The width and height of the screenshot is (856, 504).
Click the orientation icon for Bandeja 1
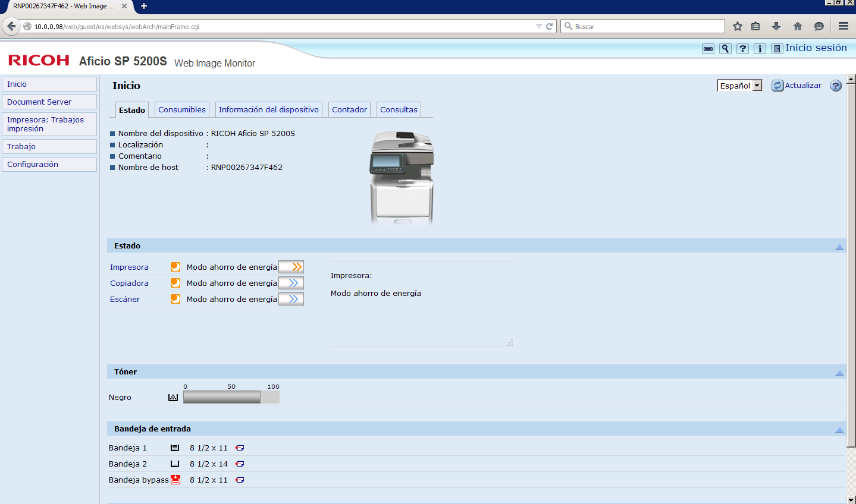coord(240,448)
